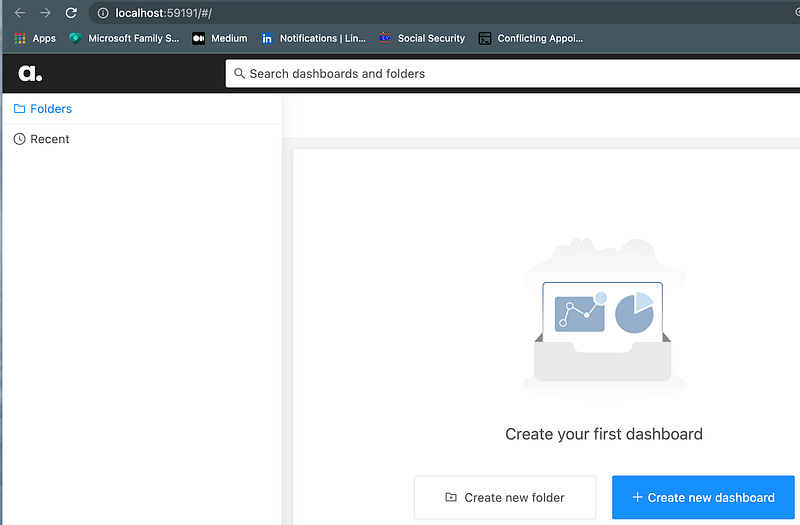This screenshot has height=525, width=800.
Task: Click the browser forward arrow
Action: [x=45, y=13]
